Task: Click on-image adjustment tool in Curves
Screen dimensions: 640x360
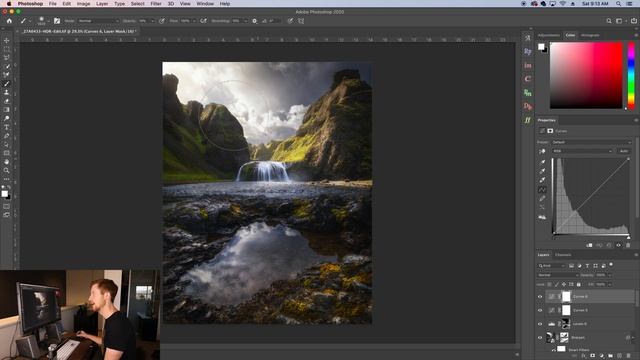Action: point(542,151)
